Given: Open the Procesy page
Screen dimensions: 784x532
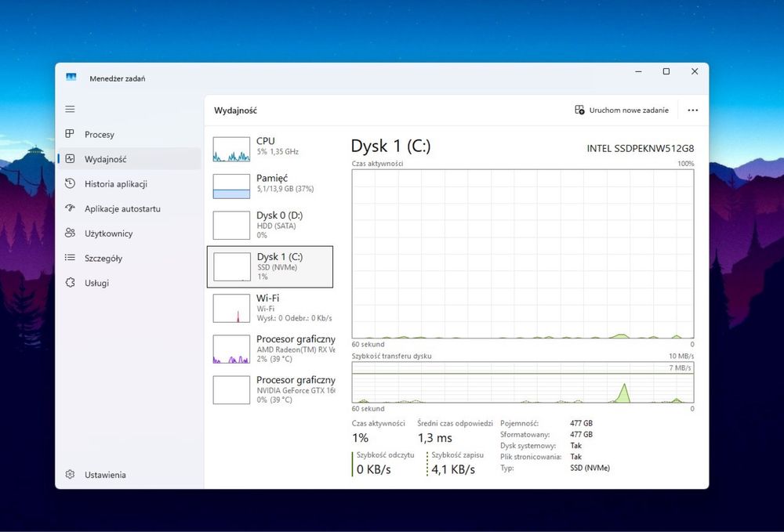Looking at the screenshot, I should click(x=130, y=135).
